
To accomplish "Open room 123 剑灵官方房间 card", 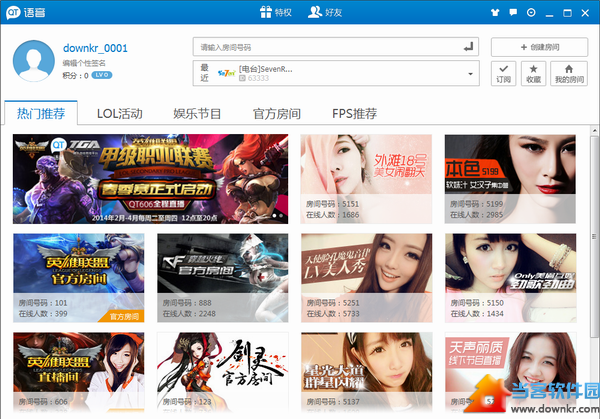I will pos(222,372).
